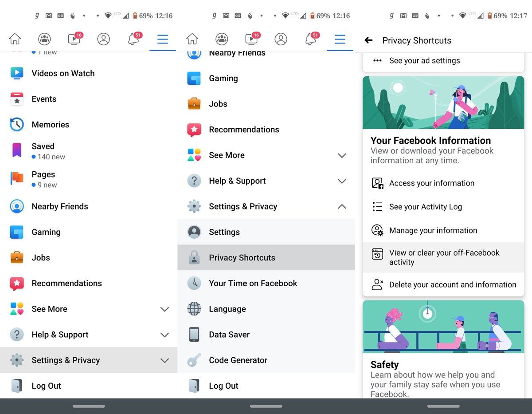Tap the Your Facebook Information heading
Screen dimensions: 532x414
431,141
